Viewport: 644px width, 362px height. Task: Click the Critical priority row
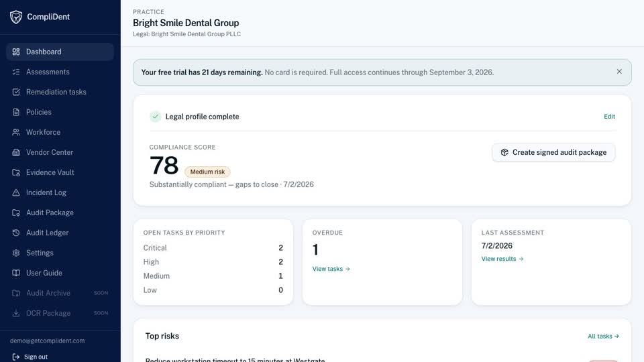(x=213, y=248)
